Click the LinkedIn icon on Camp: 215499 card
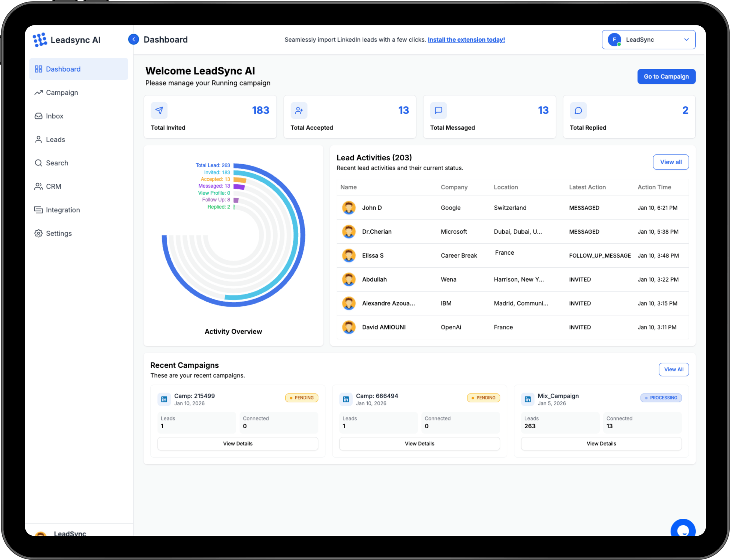The width and height of the screenshot is (730, 560). 164,399
